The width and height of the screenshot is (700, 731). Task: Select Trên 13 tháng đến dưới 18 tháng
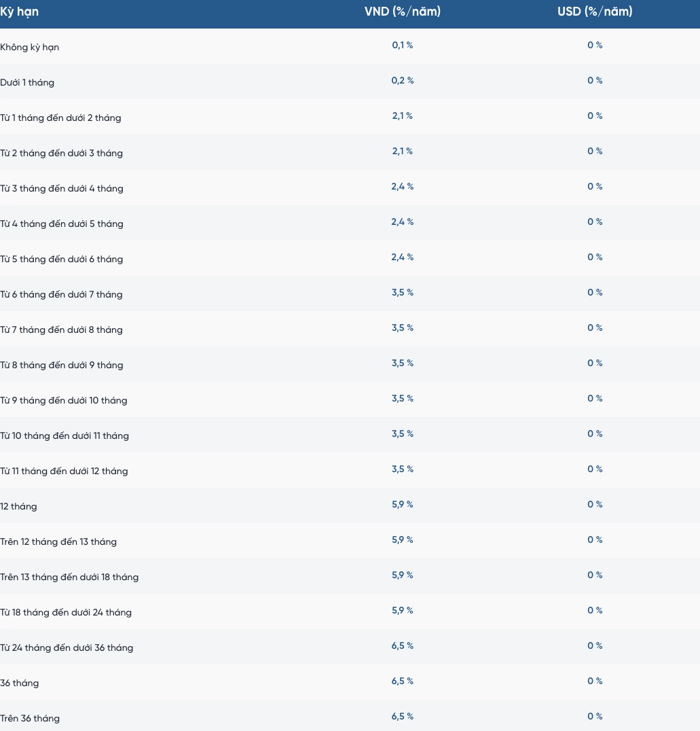(69, 577)
